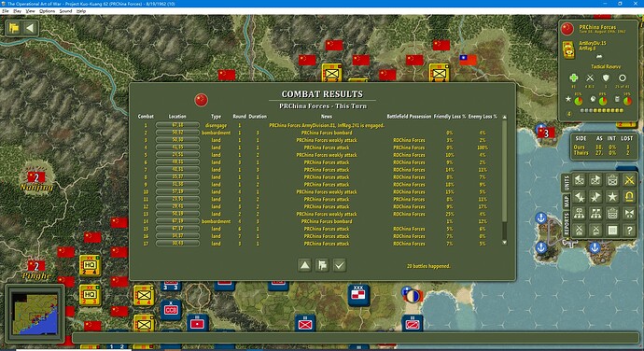This screenshot has width=644, height=351.
Task: Switch to the REPORTS side tab
Action: point(566,224)
